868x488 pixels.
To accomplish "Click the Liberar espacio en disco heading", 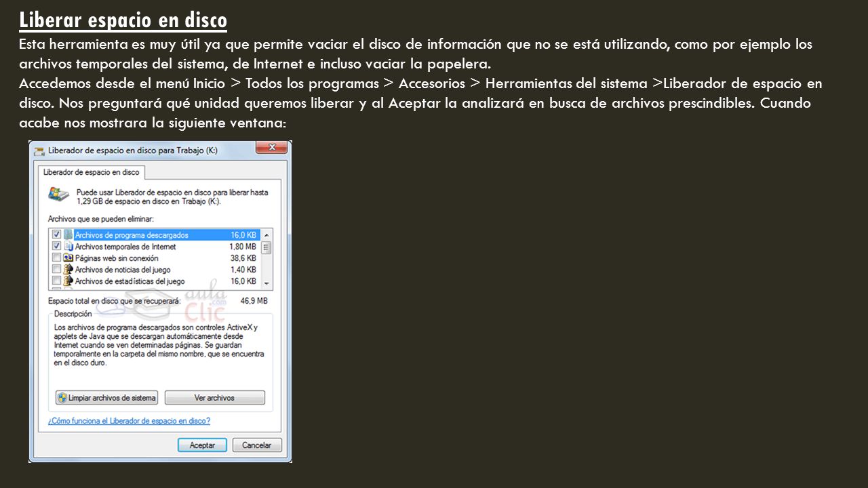I will pos(123,20).
